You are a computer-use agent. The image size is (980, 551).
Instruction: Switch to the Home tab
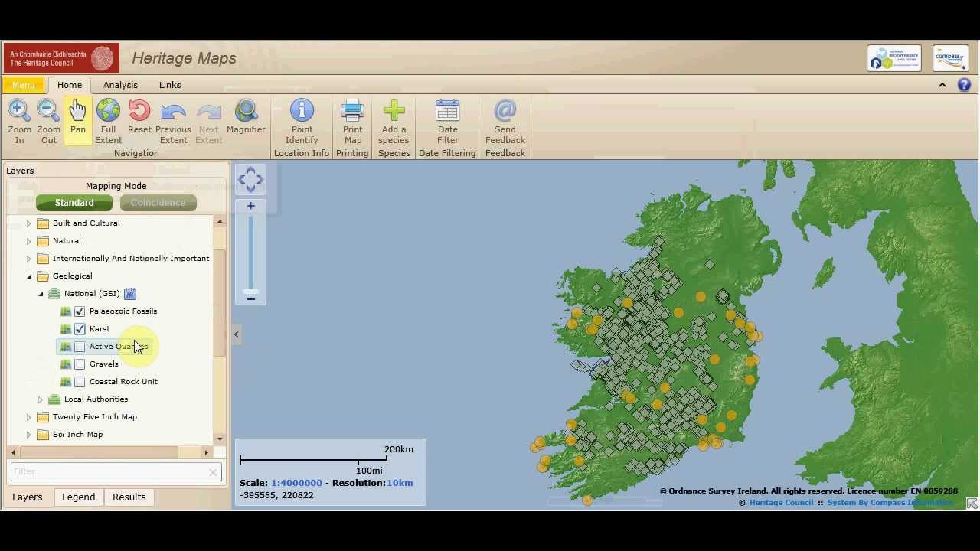(x=70, y=85)
